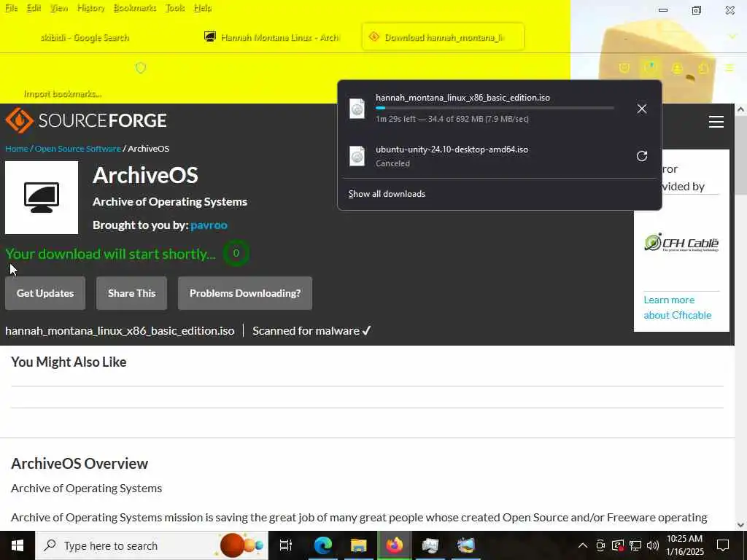Open the Help menu
The height and width of the screenshot is (560, 747).
pyautogui.click(x=203, y=8)
